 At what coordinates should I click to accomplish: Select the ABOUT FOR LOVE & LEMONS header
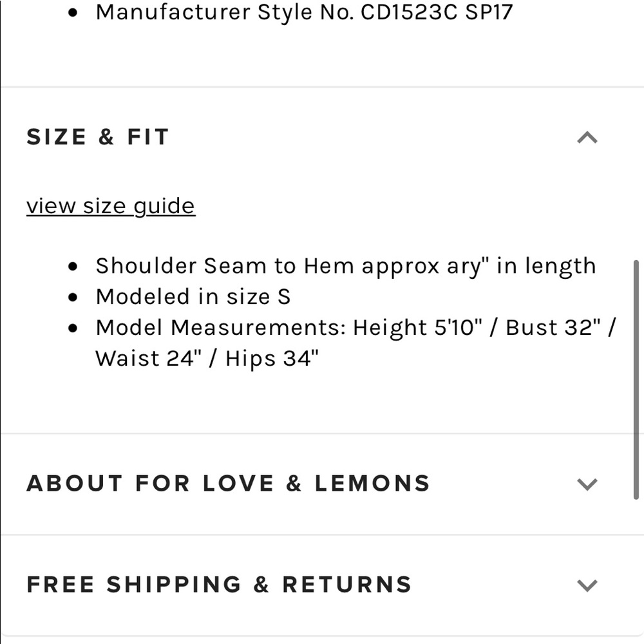click(229, 484)
